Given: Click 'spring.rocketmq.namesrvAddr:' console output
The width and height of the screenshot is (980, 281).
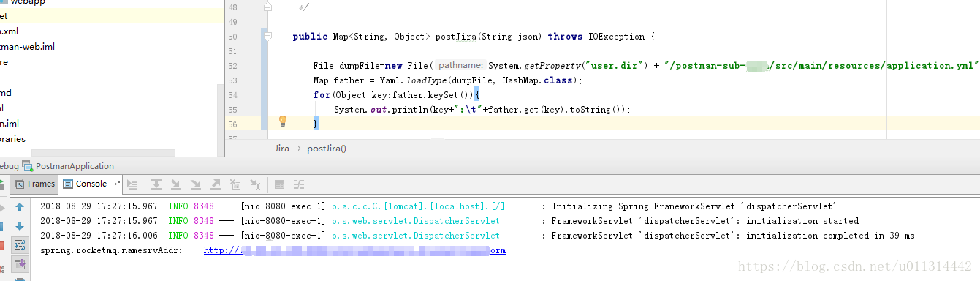Looking at the screenshot, I should click(110, 250).
